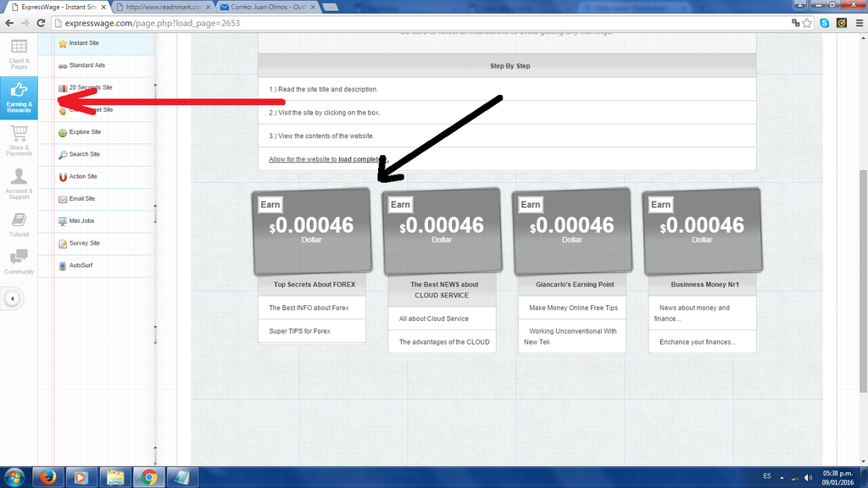Open Mini Jobs from the submenu

(83, 221)
